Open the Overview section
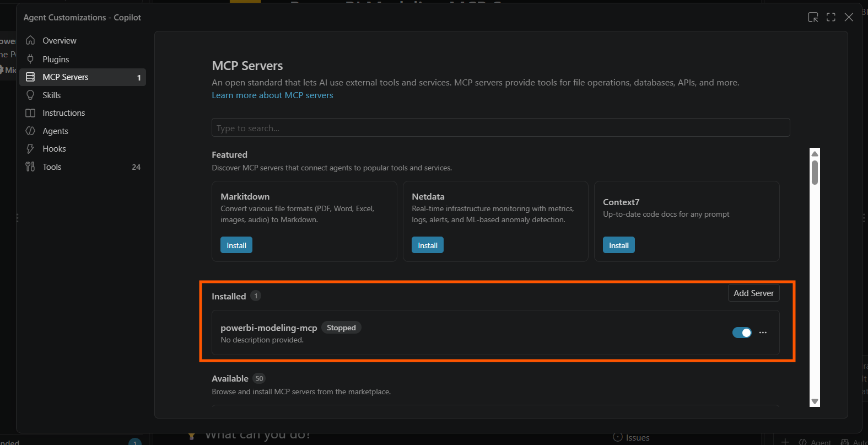This screenshot has height=445, width=868. tap(83, 41)
